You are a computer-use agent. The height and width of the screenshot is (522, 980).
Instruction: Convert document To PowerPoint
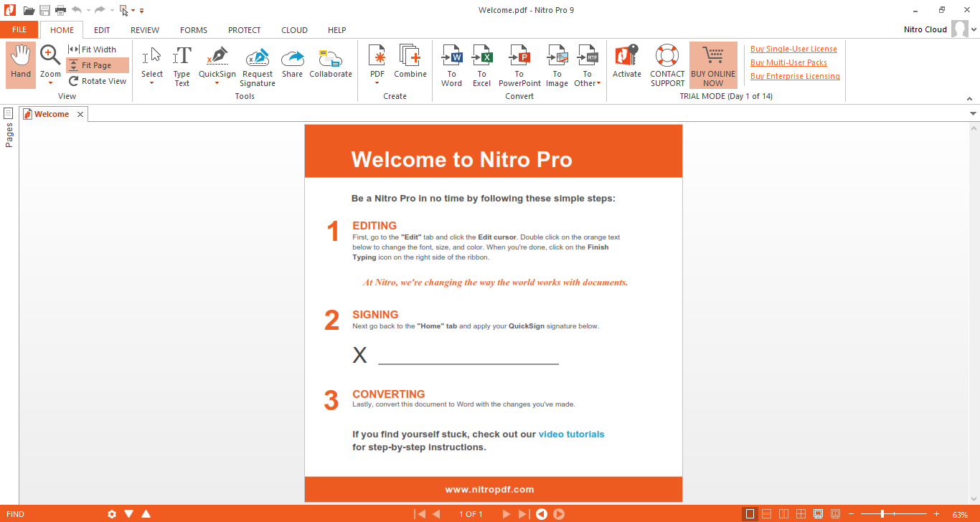pyautogui.click(x=519, y=66)
